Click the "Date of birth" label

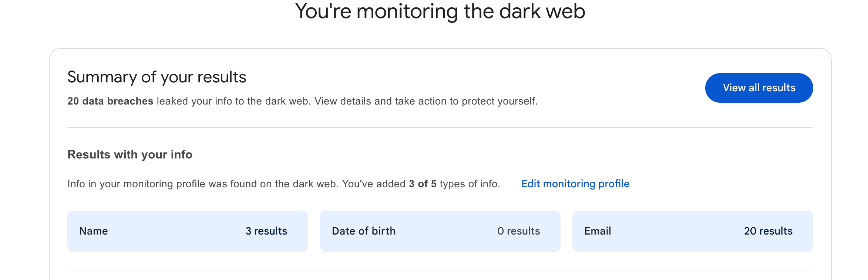point(364,231)
